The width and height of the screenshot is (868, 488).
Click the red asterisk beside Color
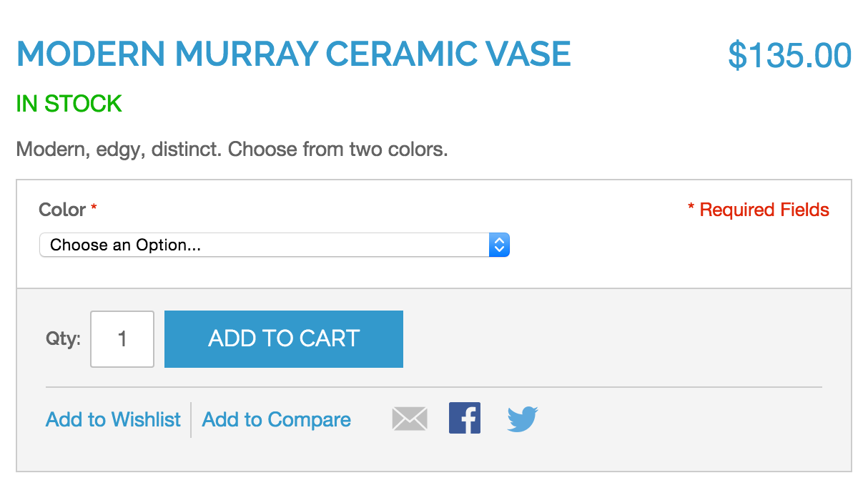[x=94, y=208]
